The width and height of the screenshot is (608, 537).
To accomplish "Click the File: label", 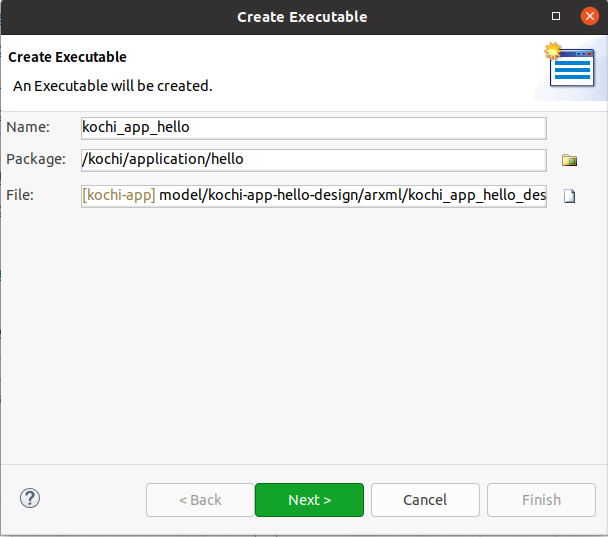I will click(20, 195).
